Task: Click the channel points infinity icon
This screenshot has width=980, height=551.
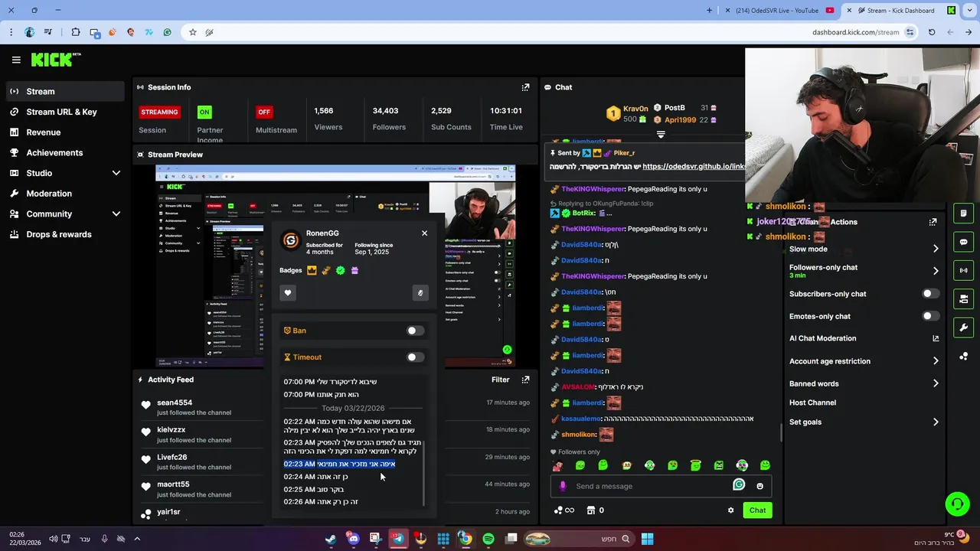Action: click(x=564, y=510)
